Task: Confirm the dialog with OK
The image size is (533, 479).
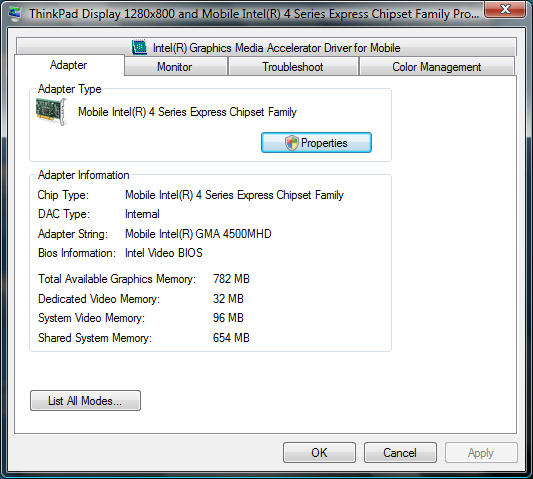Action: [x=320, y=452]
